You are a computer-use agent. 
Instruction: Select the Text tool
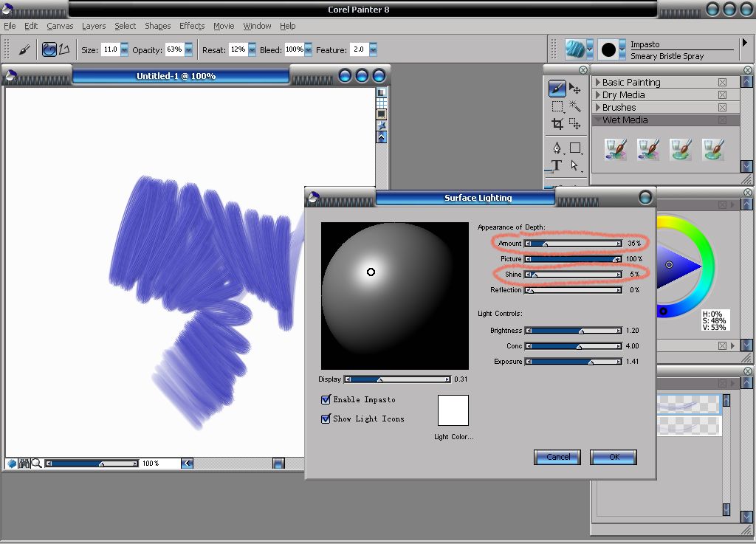[x=557, y=165]
